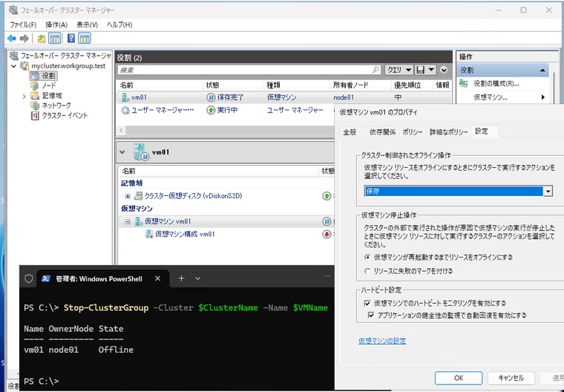This screenshot has width=564, height=392.
Task: Toggle the show/hide console tree toolbar icon
Action: point(54,38)
